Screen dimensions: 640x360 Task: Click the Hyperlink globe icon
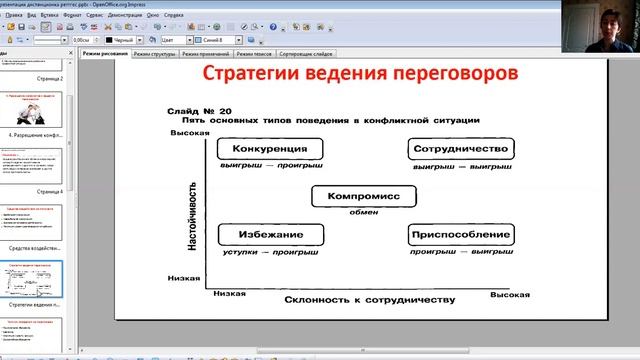217,27
